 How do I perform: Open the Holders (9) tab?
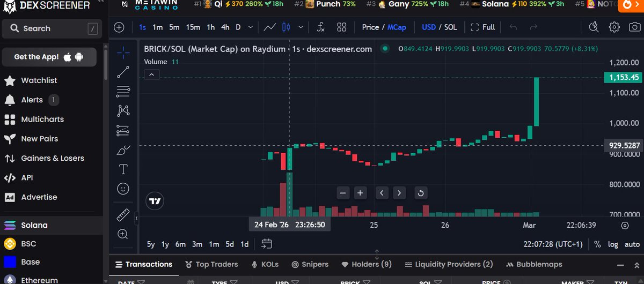click(367, 264)
